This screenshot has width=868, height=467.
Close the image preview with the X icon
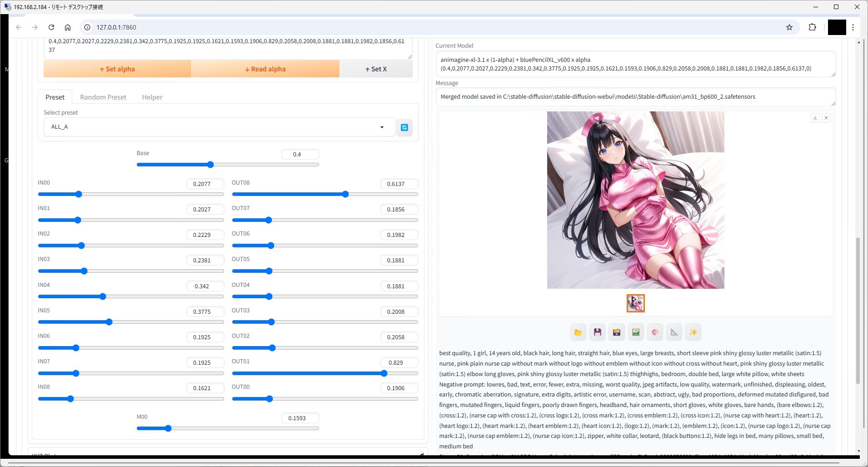827,118
